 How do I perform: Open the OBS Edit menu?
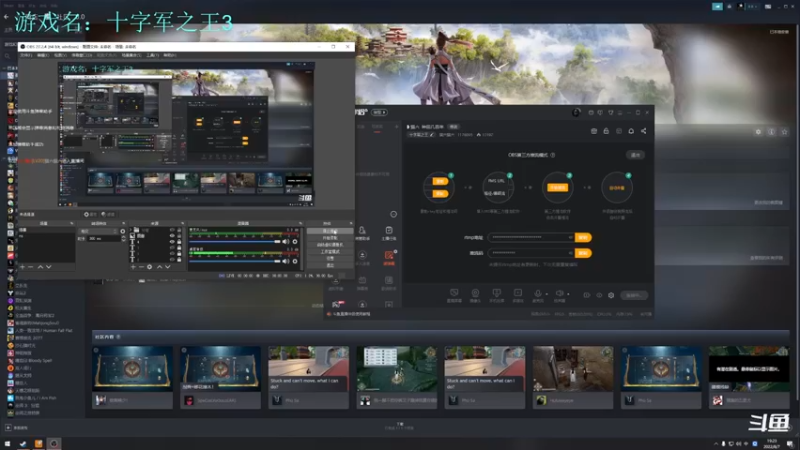click(x=43, y=55)
